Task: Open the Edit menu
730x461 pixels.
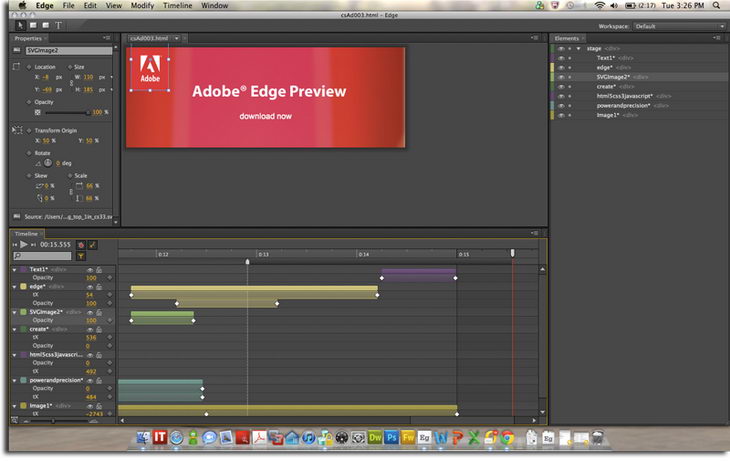Action: tap(90, 6)
